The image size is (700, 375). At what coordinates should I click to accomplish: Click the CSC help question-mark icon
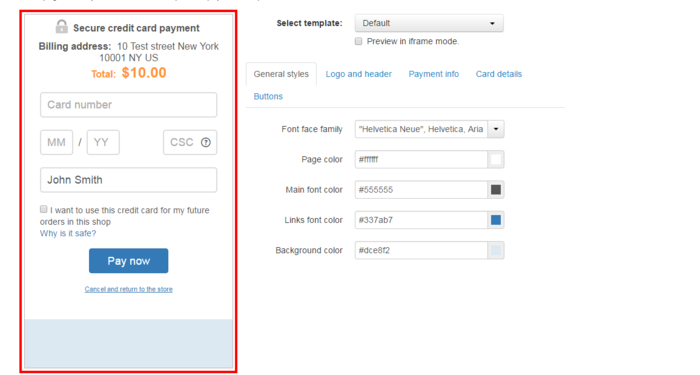click(205, 142)
